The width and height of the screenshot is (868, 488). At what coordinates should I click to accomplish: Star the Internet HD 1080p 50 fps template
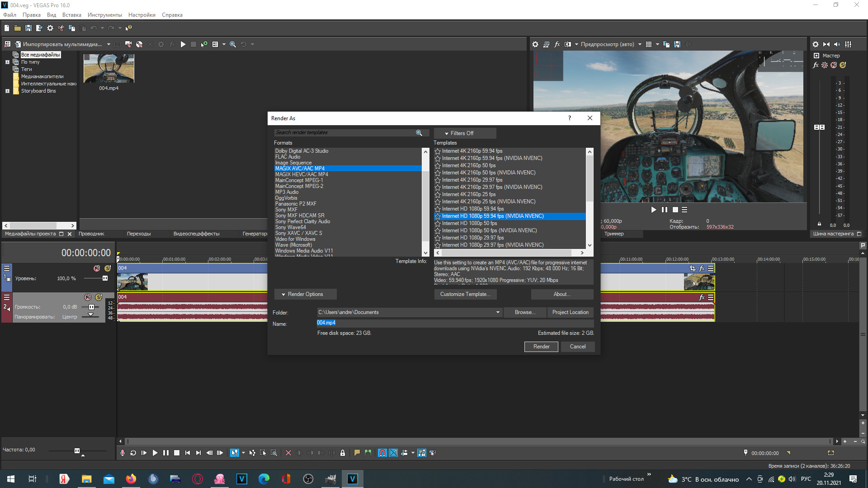438,223
